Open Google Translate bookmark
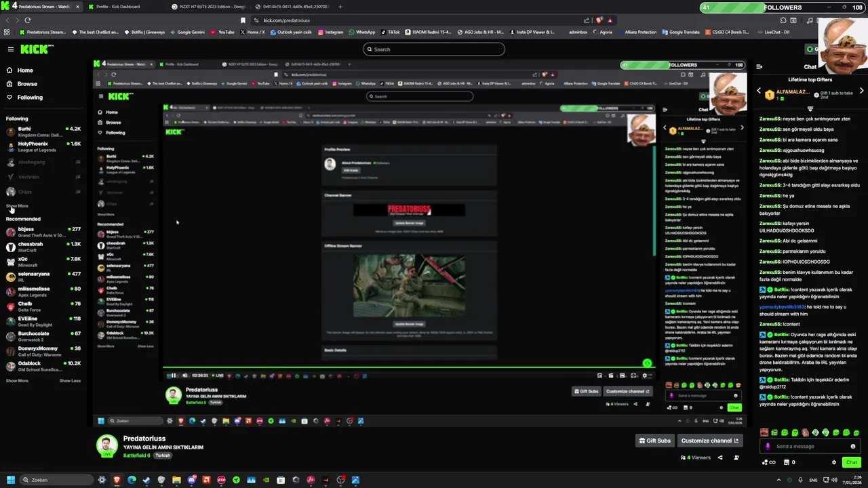Viewport: 868px width, 488px height. (x=680, y=32)
